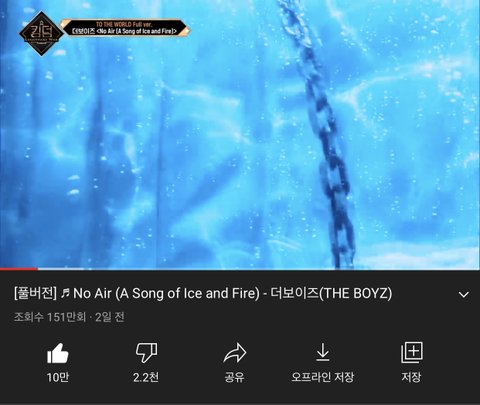Tap the 공유 share label
The height and width of the screenshot is (405, 480).
(x=235, y=377)
